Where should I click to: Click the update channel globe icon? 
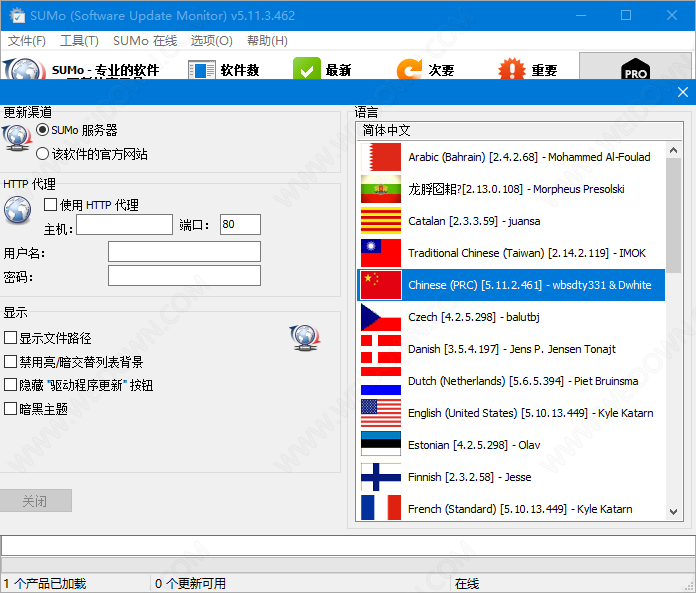pos(16,138)
